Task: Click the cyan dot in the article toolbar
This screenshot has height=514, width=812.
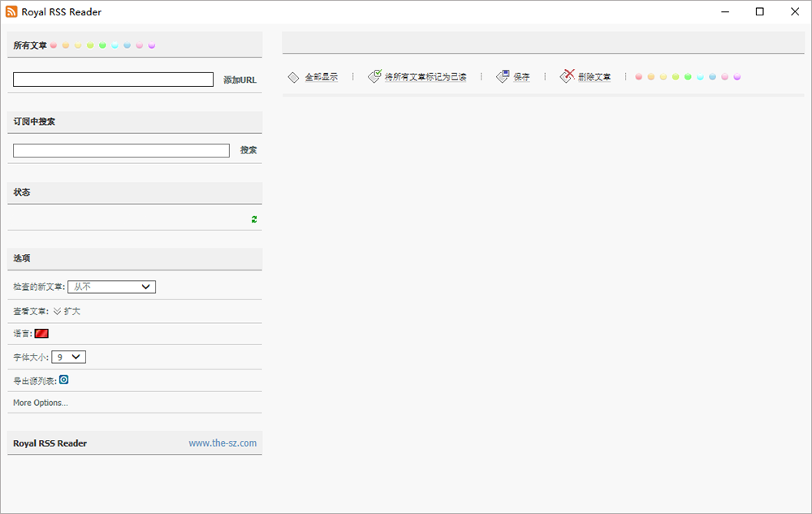Action: coord(700,76)
